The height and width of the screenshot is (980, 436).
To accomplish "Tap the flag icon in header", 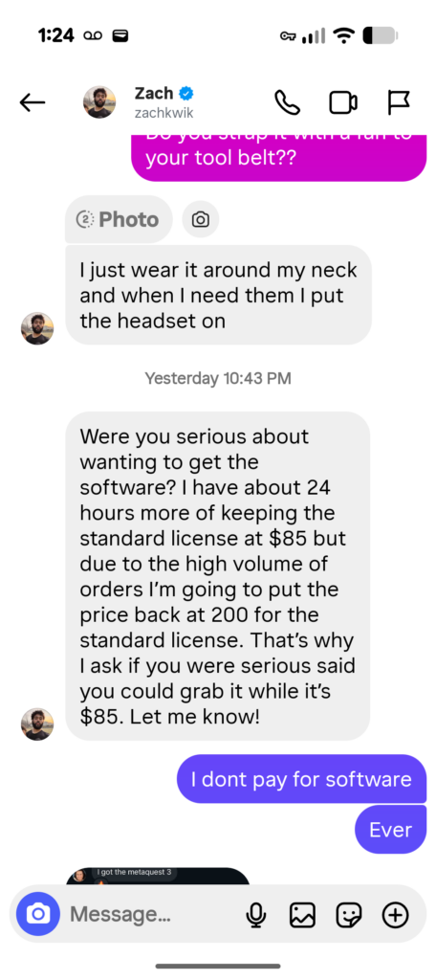I will (x=398, y=102).
